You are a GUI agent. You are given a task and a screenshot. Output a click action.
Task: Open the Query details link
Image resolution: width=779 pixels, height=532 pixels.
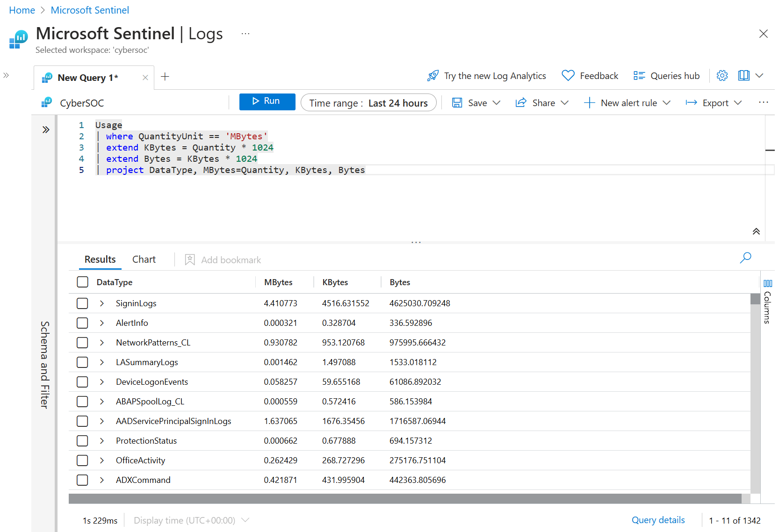coord(658,520)
